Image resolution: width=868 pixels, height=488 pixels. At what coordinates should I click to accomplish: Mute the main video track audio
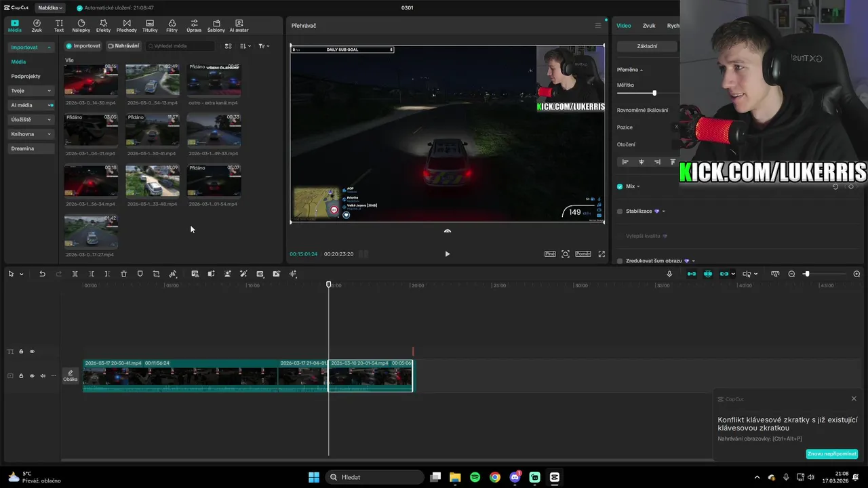[43, 375]
